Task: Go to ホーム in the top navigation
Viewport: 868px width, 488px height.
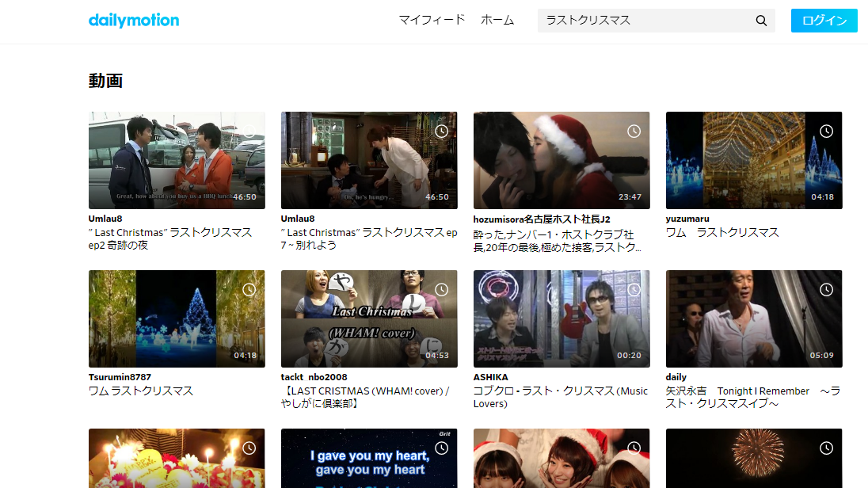Action: tap(497, 21)
